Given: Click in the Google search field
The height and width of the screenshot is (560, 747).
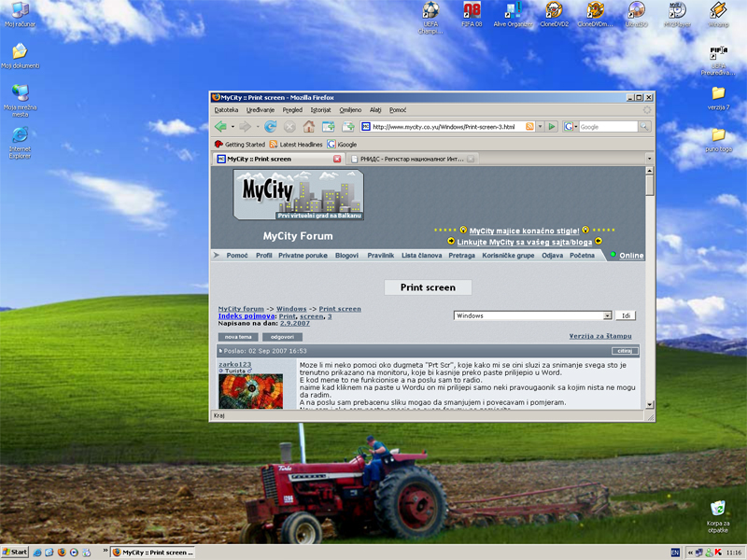Looking at the screenshot, I should (x=608, y=127).
